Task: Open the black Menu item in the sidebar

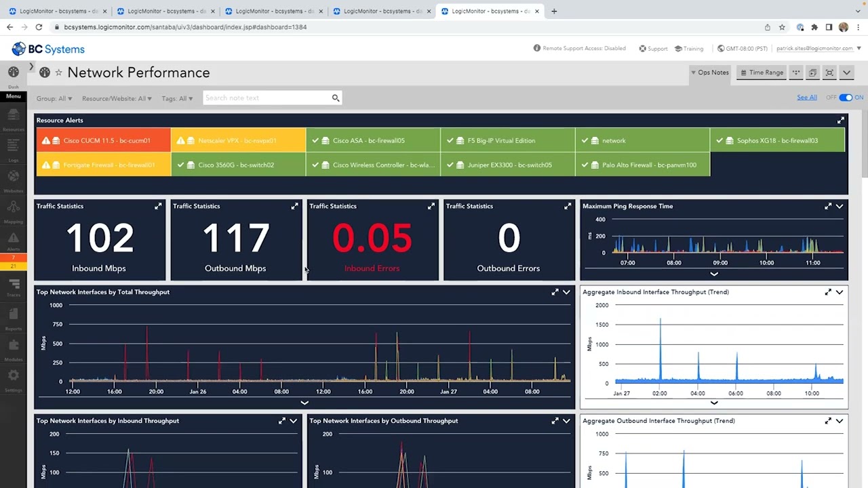Action: click(x=13, y=96)
